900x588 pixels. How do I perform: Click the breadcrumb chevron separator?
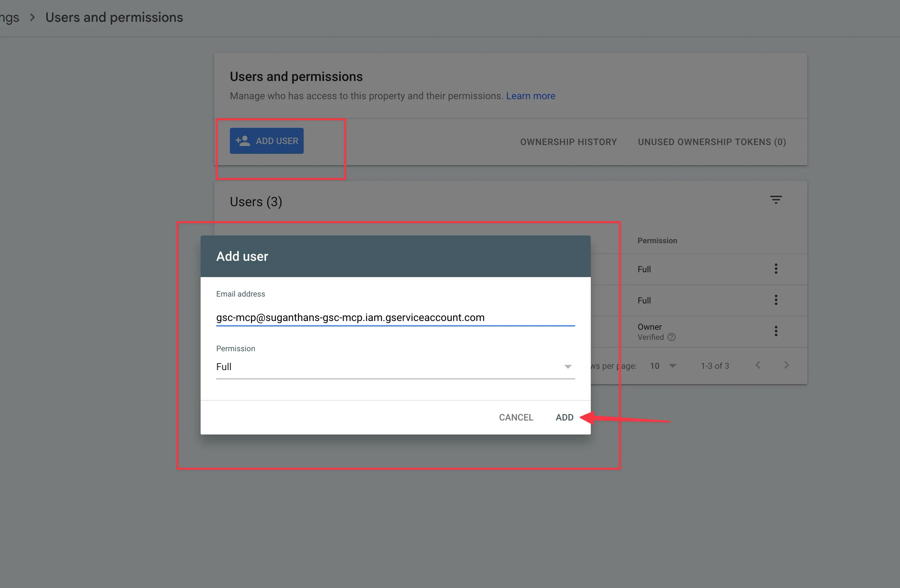point(33,17)
